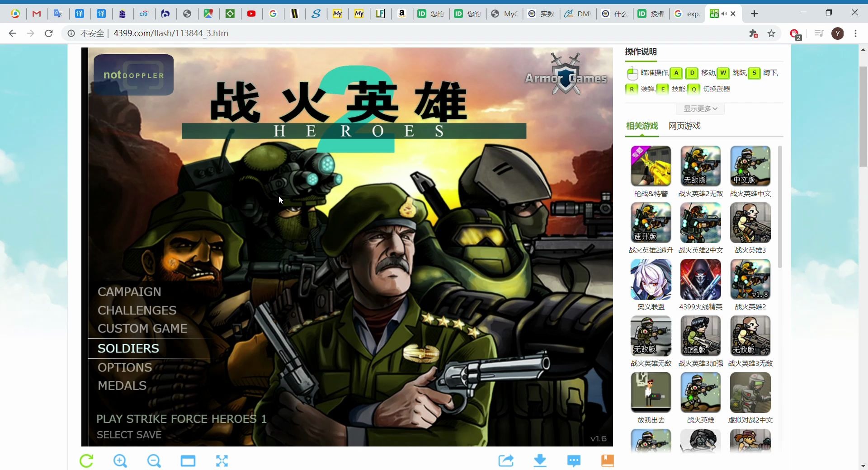This screenshot has height=470, width=868.
Task: Click the zoom in magnifier icon
Action: [x=120, y=461]
